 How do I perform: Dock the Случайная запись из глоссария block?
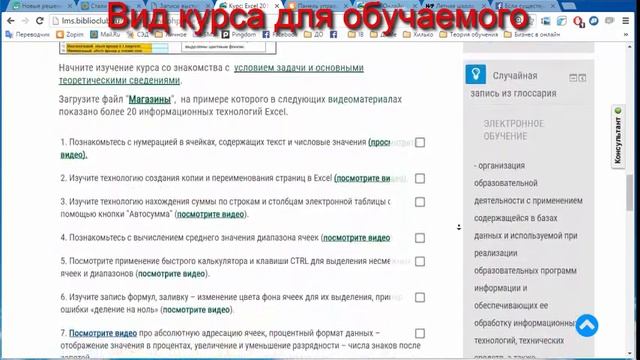(x=582, y=78)
